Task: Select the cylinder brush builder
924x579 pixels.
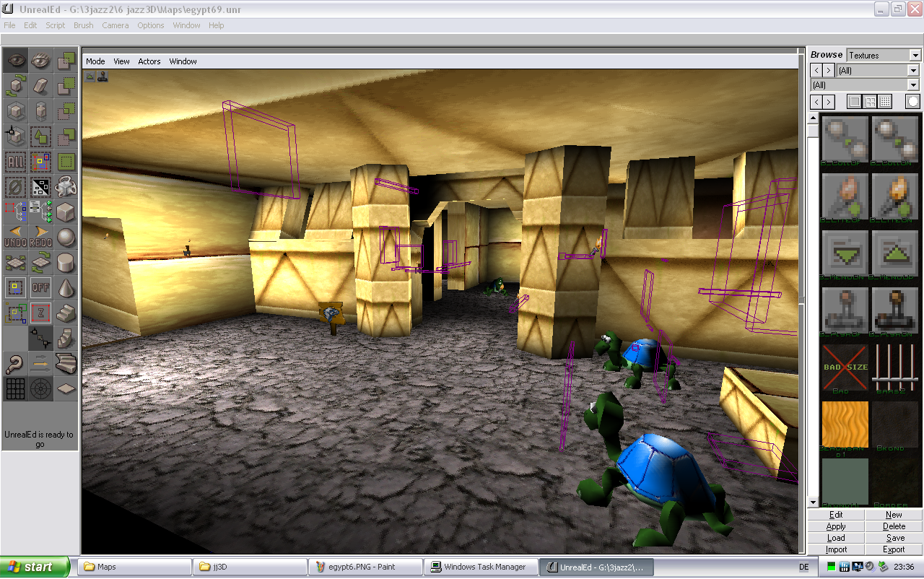Action: (x=66, y=263)
